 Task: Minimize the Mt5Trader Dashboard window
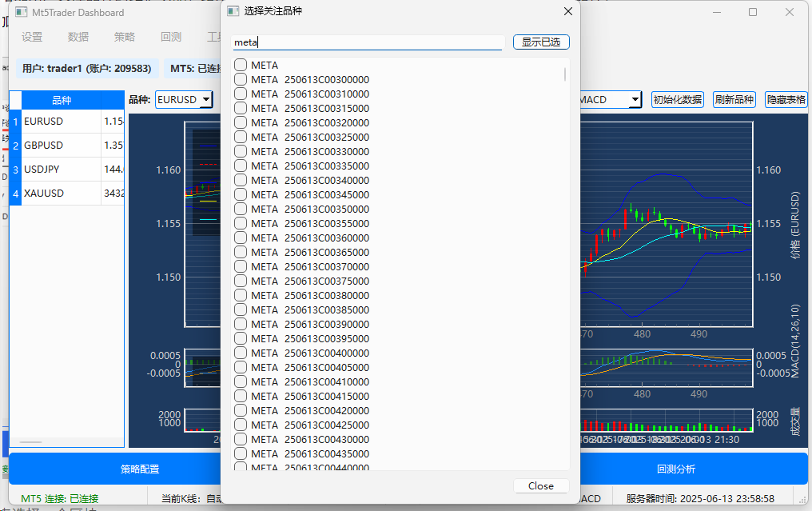tap(717, 12)
